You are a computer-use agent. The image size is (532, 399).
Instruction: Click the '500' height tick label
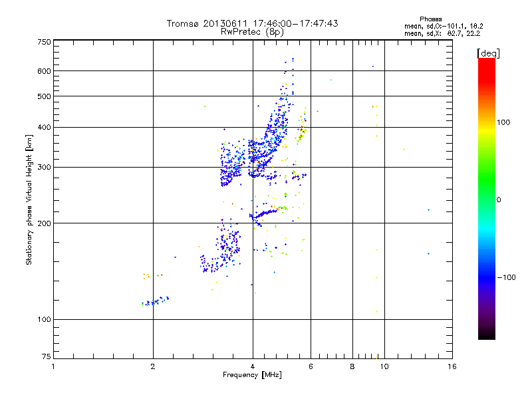(44, 96)
